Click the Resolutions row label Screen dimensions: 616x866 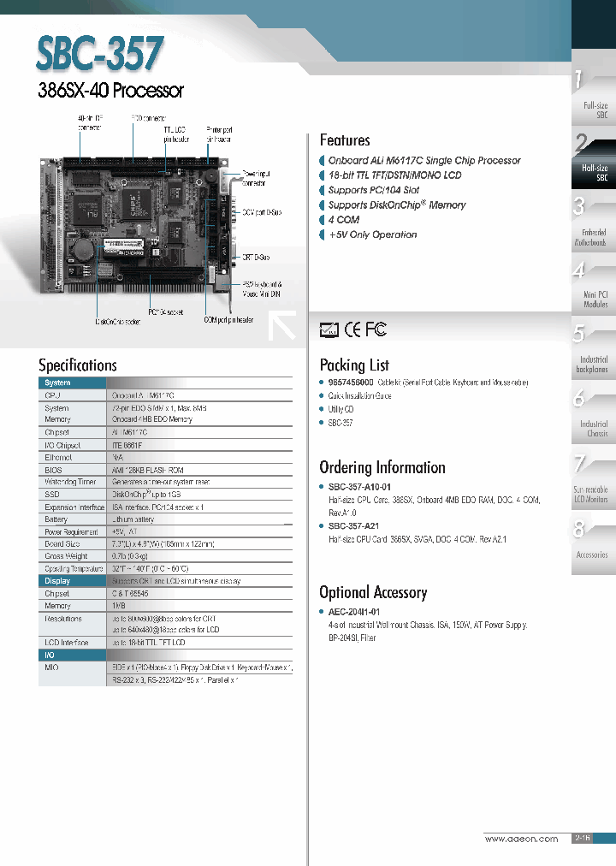pos(63,619)
